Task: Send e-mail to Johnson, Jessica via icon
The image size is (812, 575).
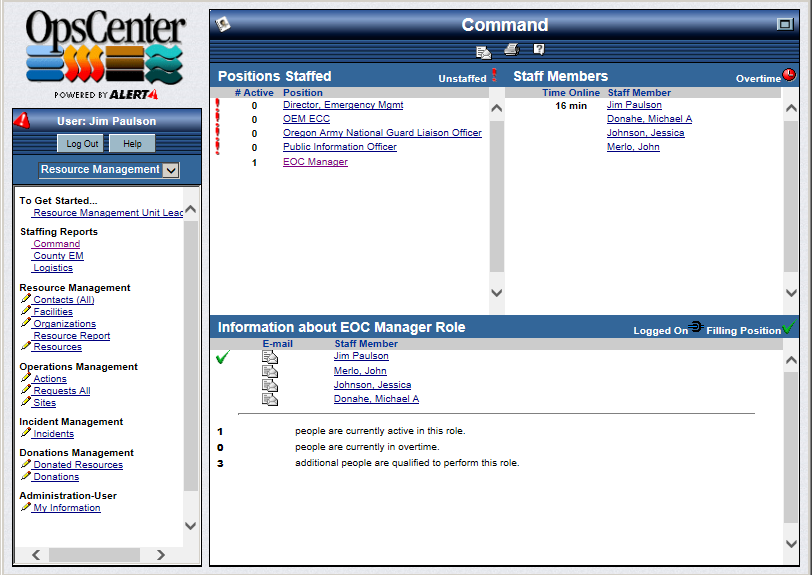Action: [x=269, y=385]
